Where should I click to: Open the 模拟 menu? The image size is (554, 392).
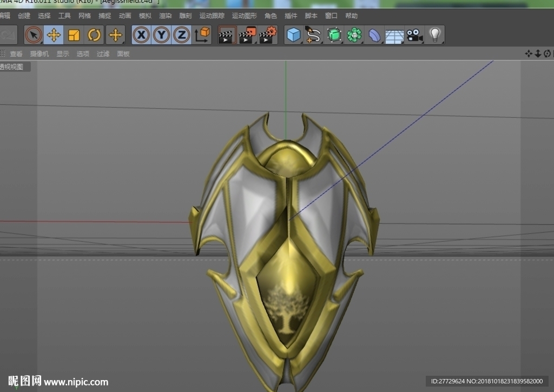pos(145,16)
